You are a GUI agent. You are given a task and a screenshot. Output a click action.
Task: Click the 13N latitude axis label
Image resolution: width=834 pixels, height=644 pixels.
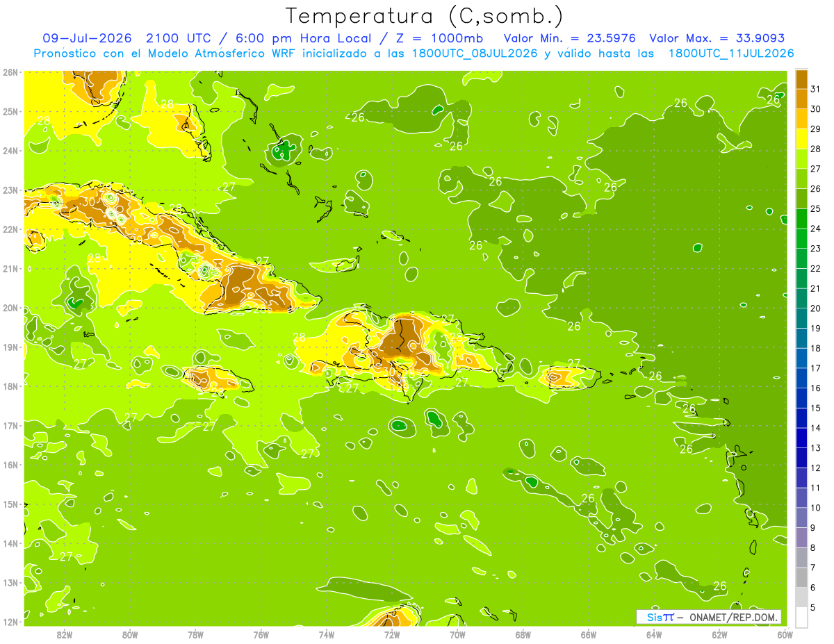tap(10, 582)
